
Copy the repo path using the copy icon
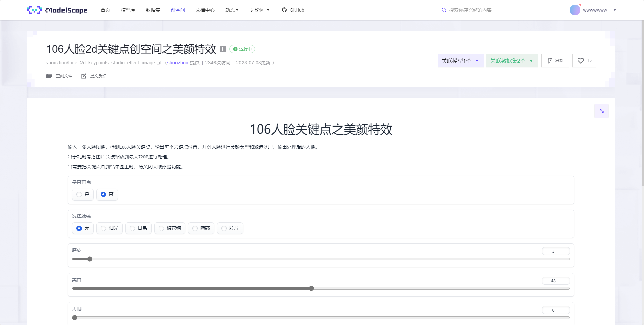pos(159,63)
